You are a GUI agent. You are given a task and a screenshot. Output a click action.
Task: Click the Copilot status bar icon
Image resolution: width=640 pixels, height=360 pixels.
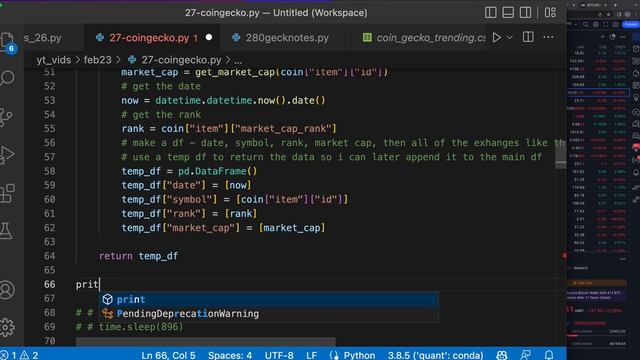(x=502, y=355)
